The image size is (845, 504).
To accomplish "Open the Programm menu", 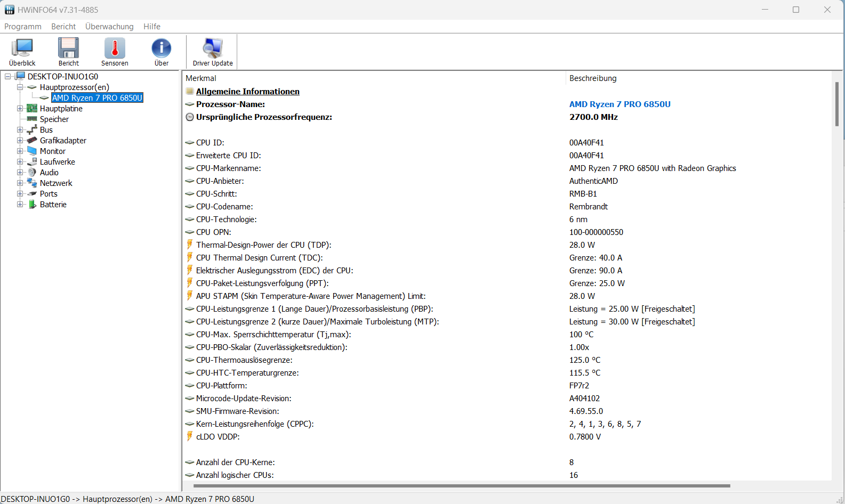I will (23, 27).
